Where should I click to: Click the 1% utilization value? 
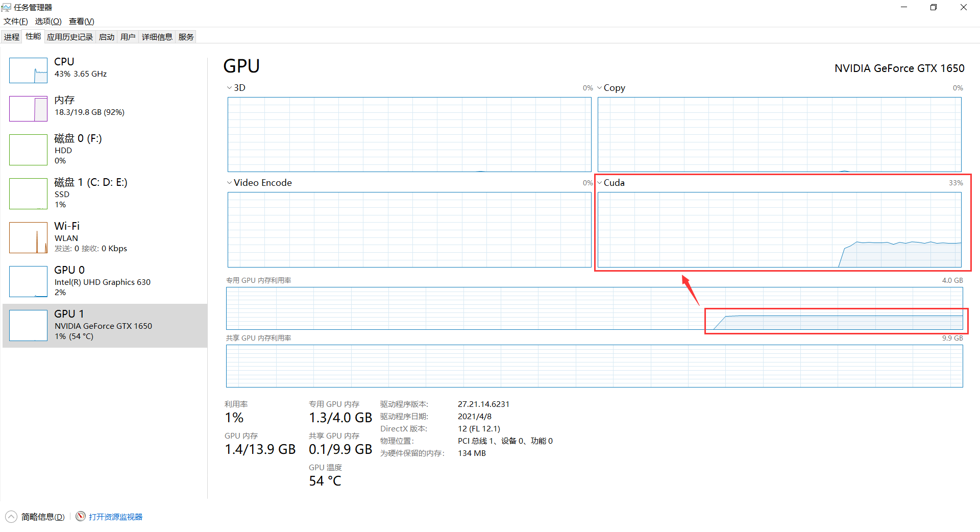pos(234,418)
